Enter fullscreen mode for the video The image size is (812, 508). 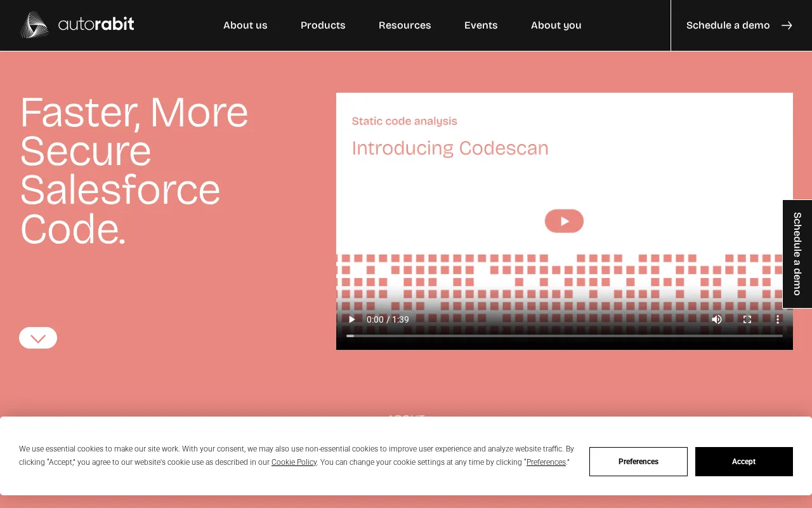coord(747,319)
